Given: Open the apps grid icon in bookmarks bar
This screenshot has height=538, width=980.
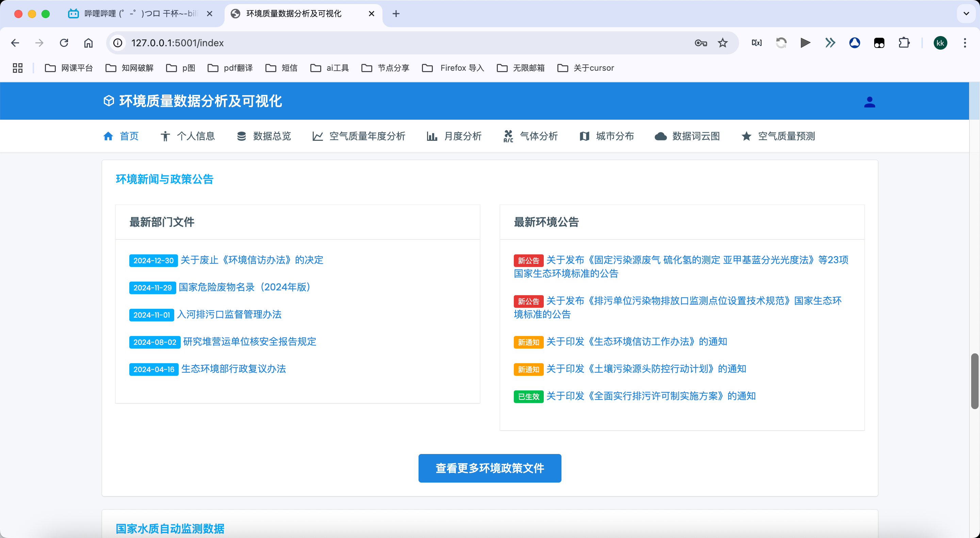Looking at the screenshot, I should [17, 68].
